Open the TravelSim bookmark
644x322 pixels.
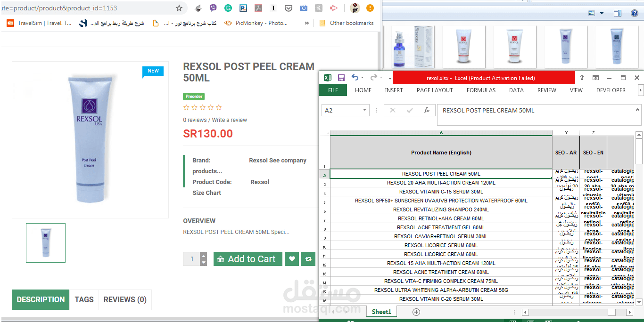pos(39,23)
